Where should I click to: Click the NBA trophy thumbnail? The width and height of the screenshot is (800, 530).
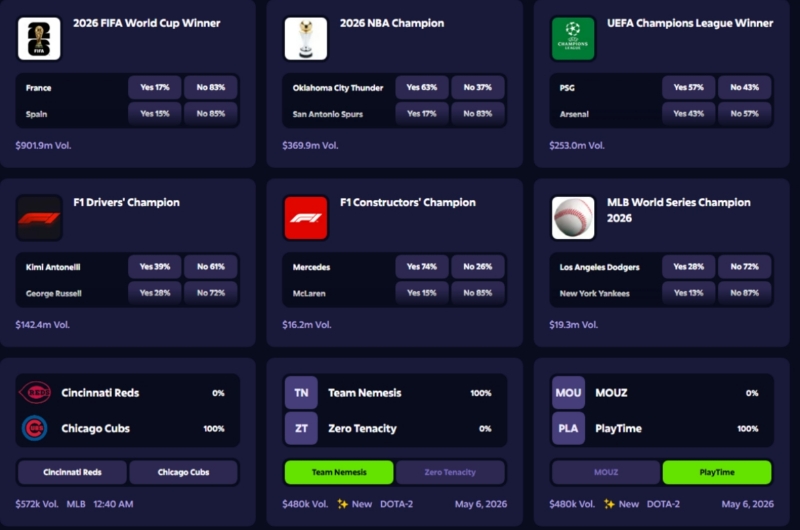click(x=306, y=39)
